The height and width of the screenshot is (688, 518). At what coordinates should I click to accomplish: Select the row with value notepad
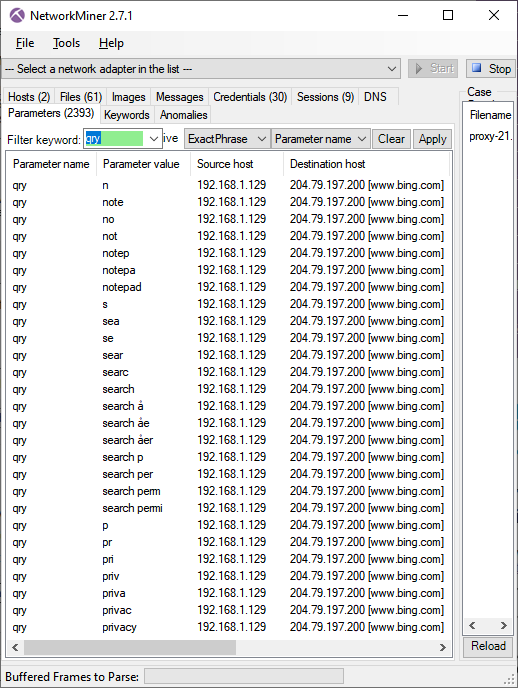click(x=229, y=287)
